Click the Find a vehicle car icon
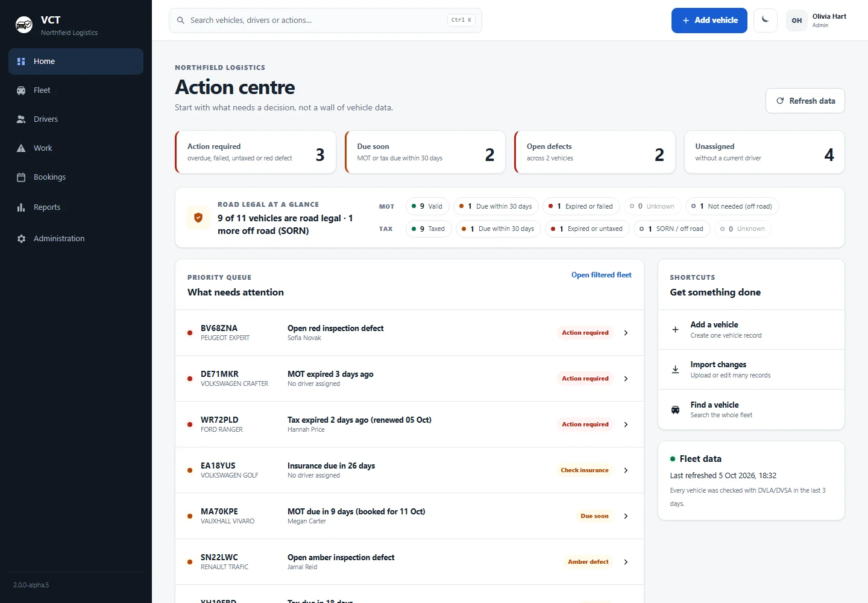The width and height of the screenshot is (868, 603). pos(675,410)
